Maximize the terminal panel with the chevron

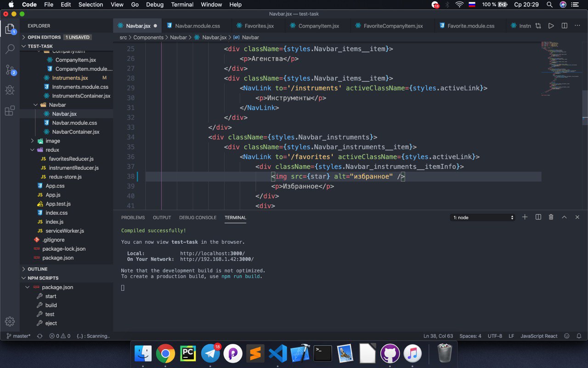(x=565, y=217)
